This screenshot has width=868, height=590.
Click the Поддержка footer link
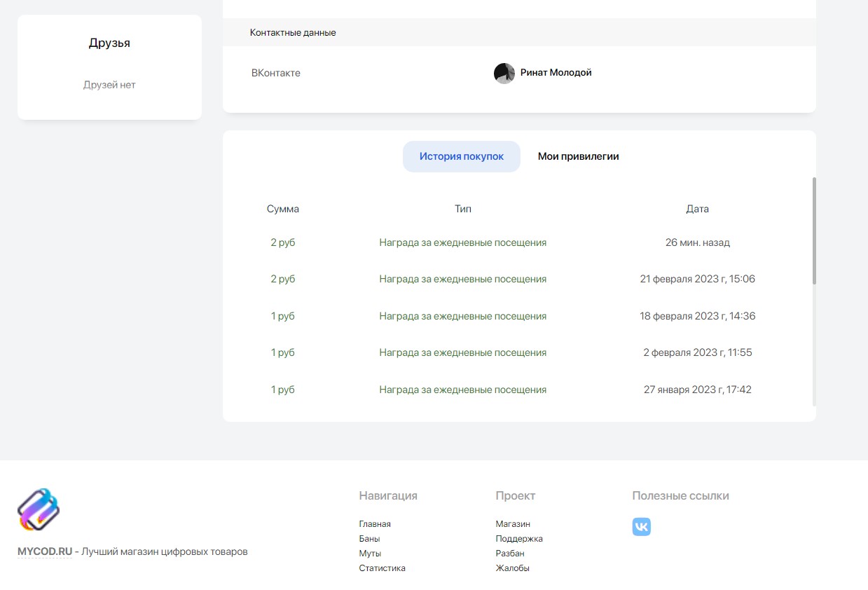(x=519, y=539)
